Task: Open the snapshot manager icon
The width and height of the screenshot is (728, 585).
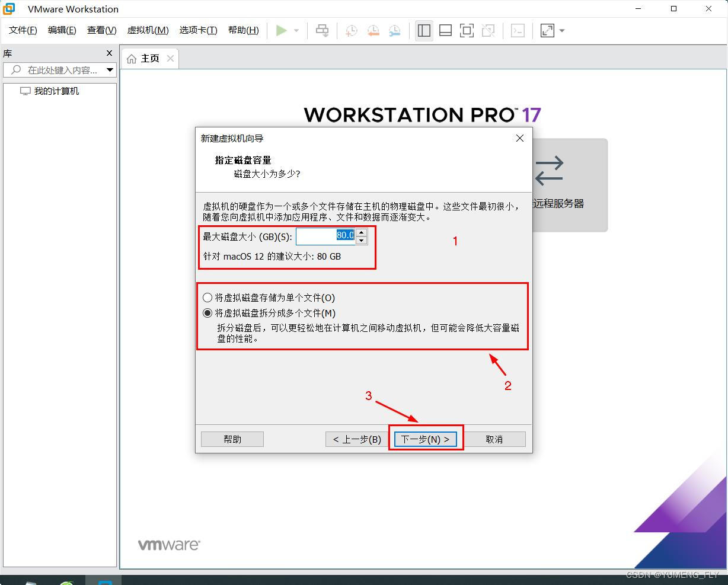Action: [394, 30]
